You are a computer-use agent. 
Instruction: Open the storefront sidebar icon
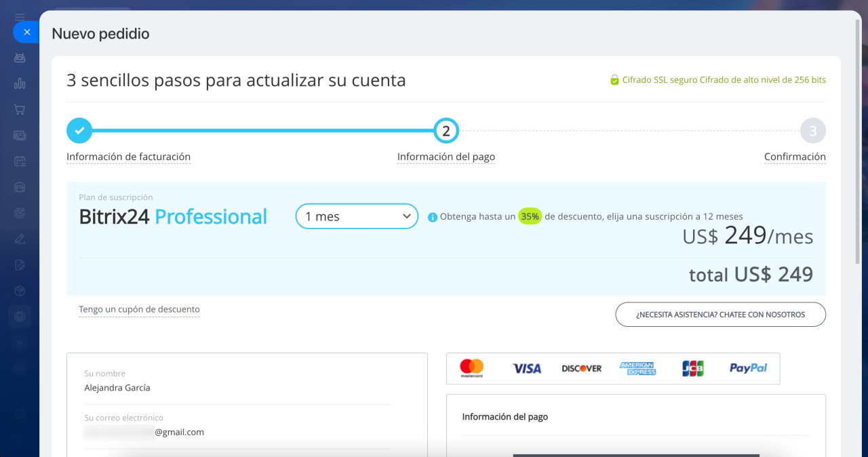pos(20,187)
